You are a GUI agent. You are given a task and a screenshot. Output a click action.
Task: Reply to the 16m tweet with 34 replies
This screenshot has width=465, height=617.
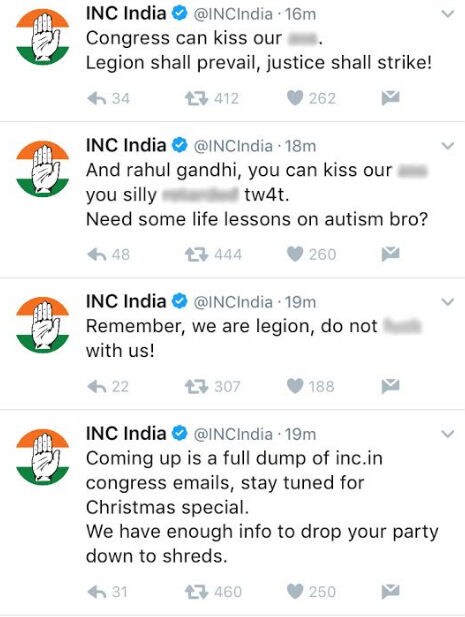[97, 98]
